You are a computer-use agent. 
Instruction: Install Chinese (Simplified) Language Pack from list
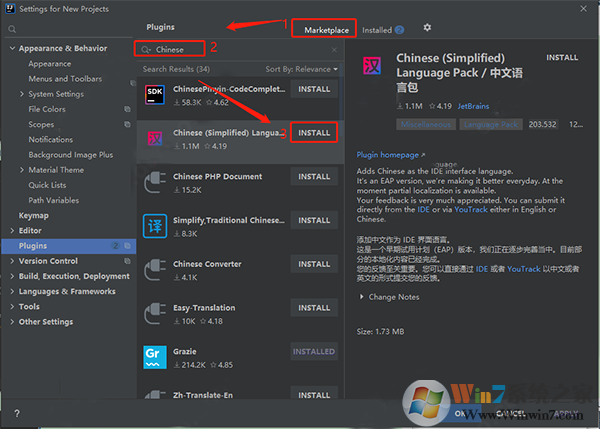(x=314, y=133)
